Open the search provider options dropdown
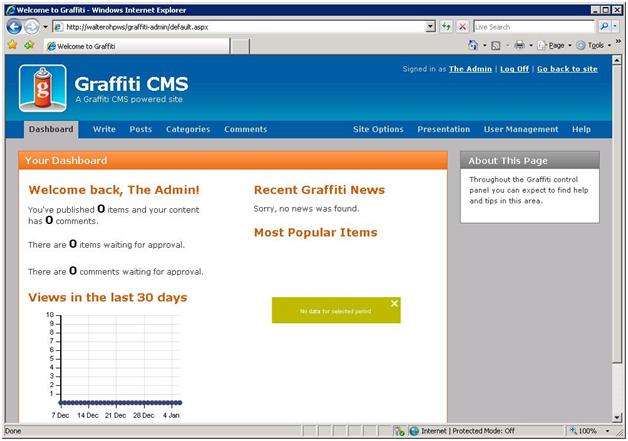This screenshot has height=441, width=628. coord(615,27)
